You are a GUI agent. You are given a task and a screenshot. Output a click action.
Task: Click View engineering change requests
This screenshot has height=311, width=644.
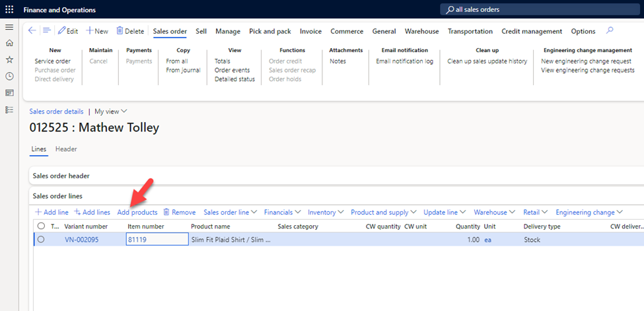(x=588, y=70)
